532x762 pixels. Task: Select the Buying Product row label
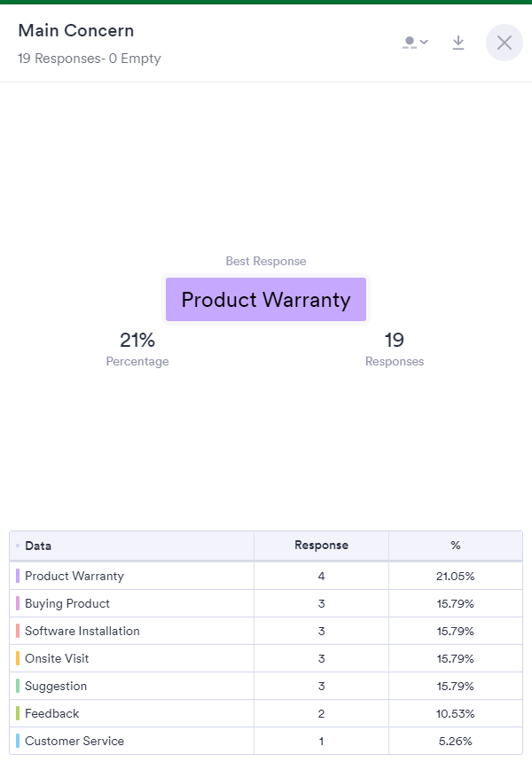point(67,603)
